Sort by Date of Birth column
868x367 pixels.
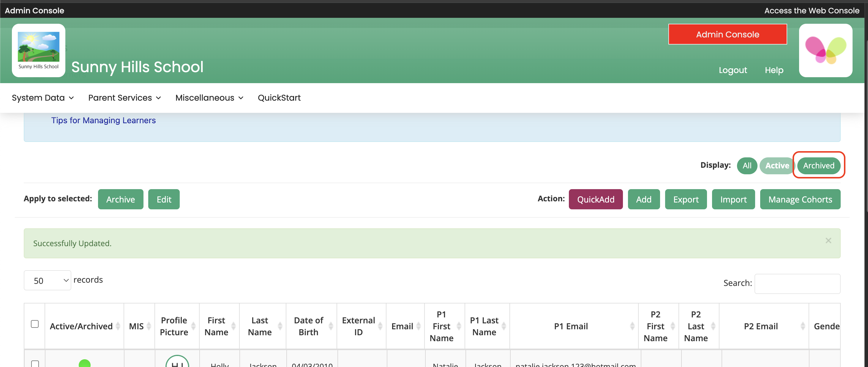click(x=331, y=326)
